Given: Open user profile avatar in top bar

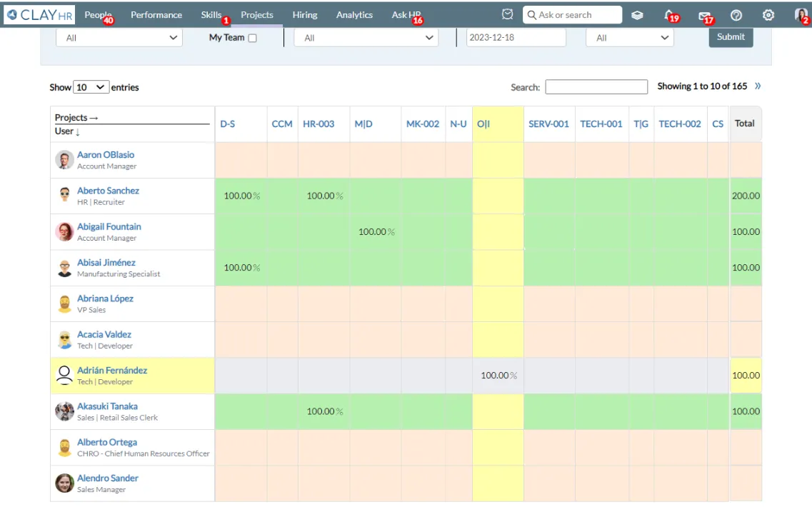Looking at the screenshot, I should point(801,16).
